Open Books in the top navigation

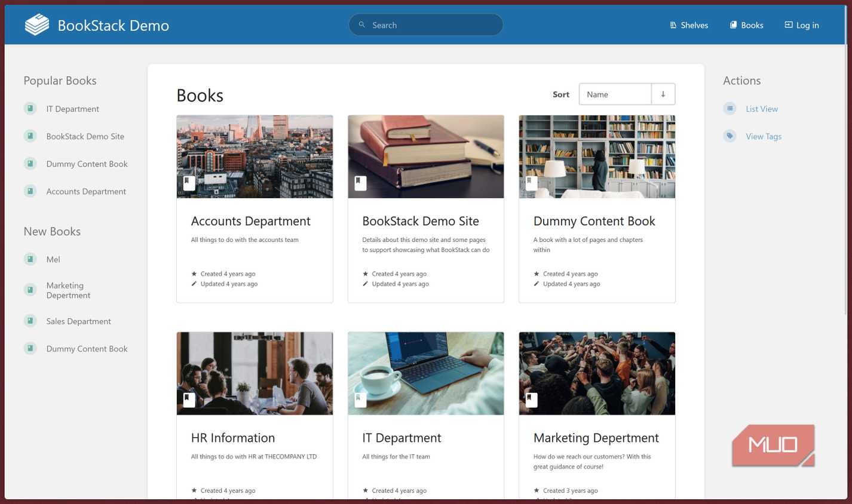tap(747, 25)
